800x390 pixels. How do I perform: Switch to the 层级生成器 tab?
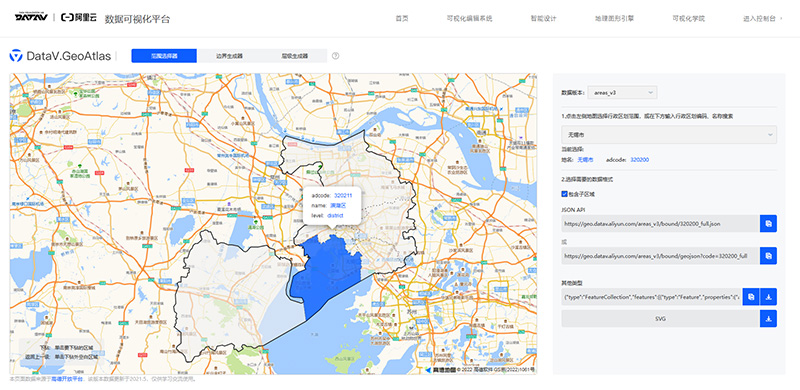coord(294,56)
